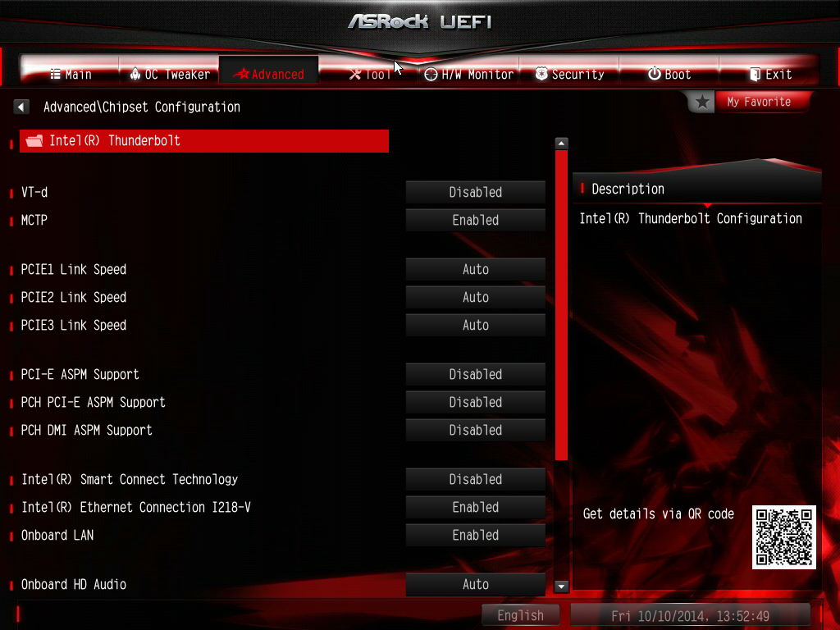Click the QR code image
840x630 pixels.
coord(783,536)
